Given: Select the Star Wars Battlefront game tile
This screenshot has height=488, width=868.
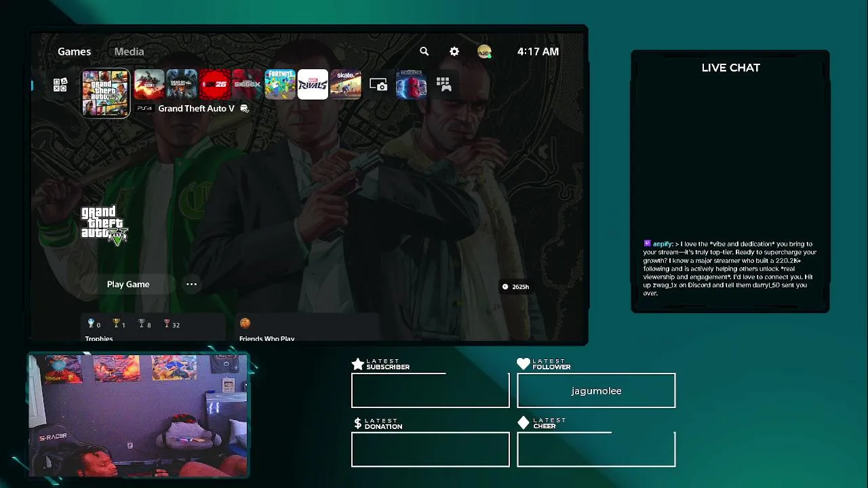Looking at the screenshot, I should point(411,85).
